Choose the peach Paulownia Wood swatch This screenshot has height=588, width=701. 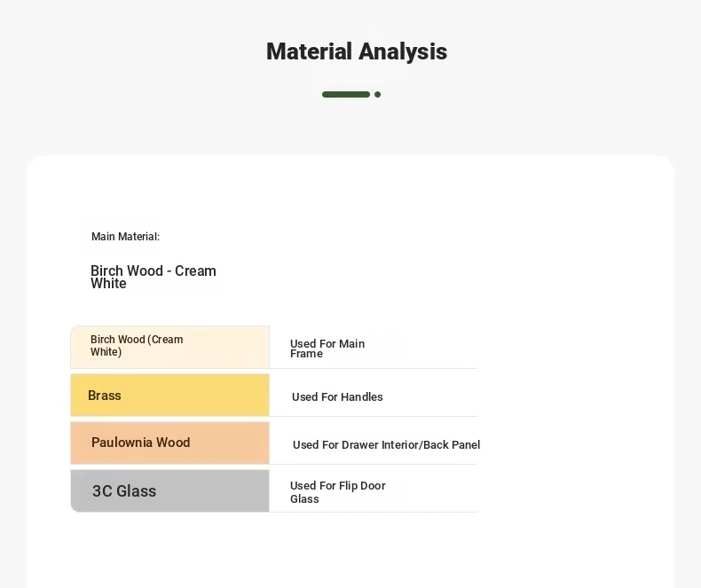169,443
